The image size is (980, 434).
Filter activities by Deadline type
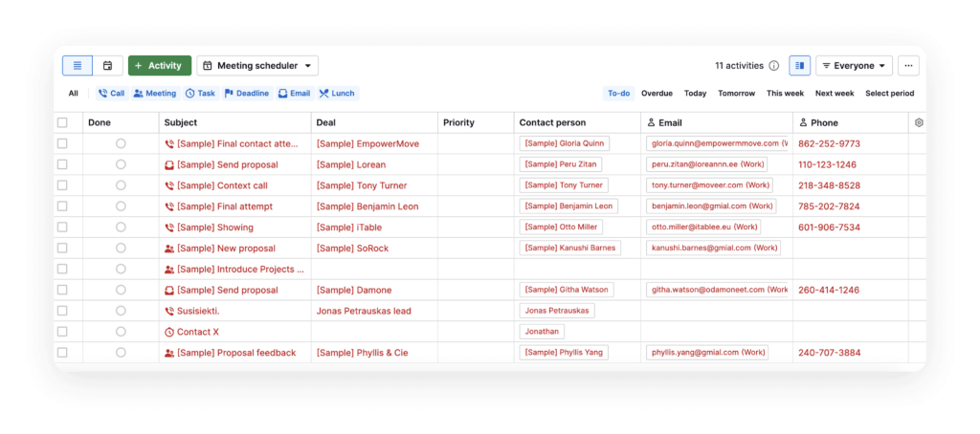(x=247, y=94)
